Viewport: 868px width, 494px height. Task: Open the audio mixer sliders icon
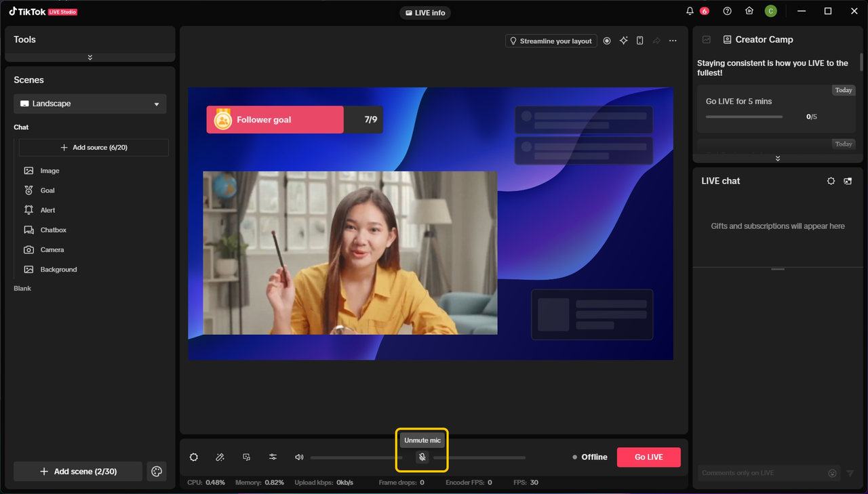273,457
